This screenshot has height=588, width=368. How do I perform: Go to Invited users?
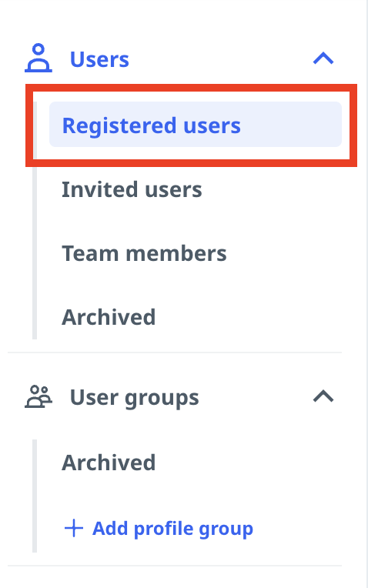pos(132,189)
